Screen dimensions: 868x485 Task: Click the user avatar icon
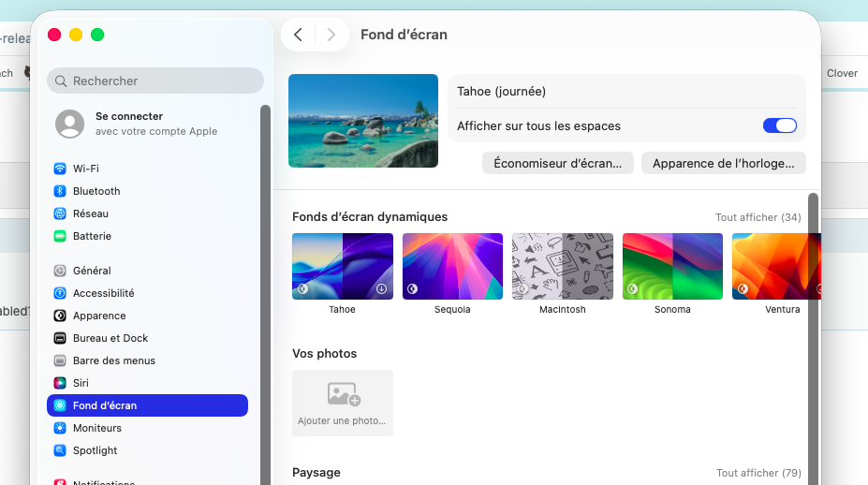pyautogui.click(x=69, y=124)
